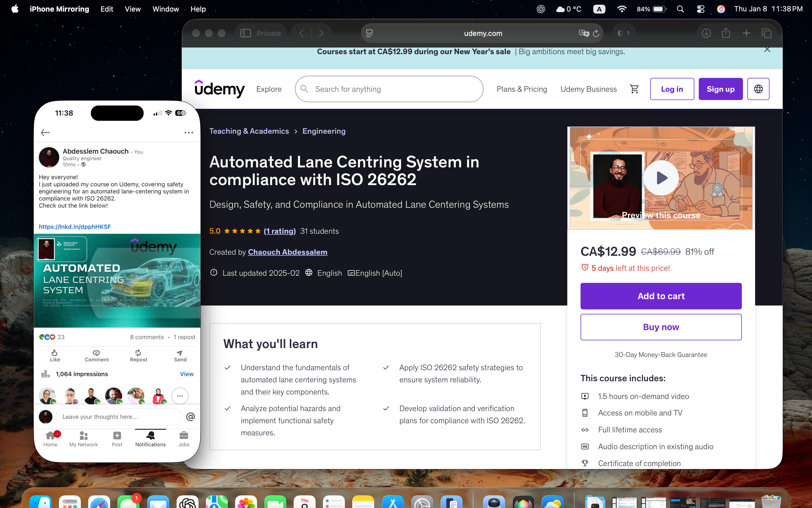Play the course preview video
Image resolution: width=812 pixels, height=508 pixels.
[661, 178]
